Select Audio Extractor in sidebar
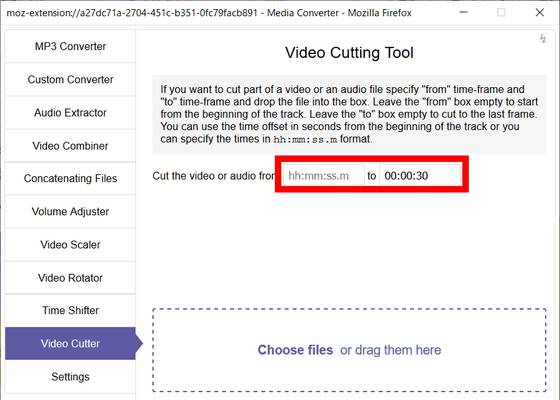Image resolution: width=560 pixels, height=400 pixels. point(70,112)
